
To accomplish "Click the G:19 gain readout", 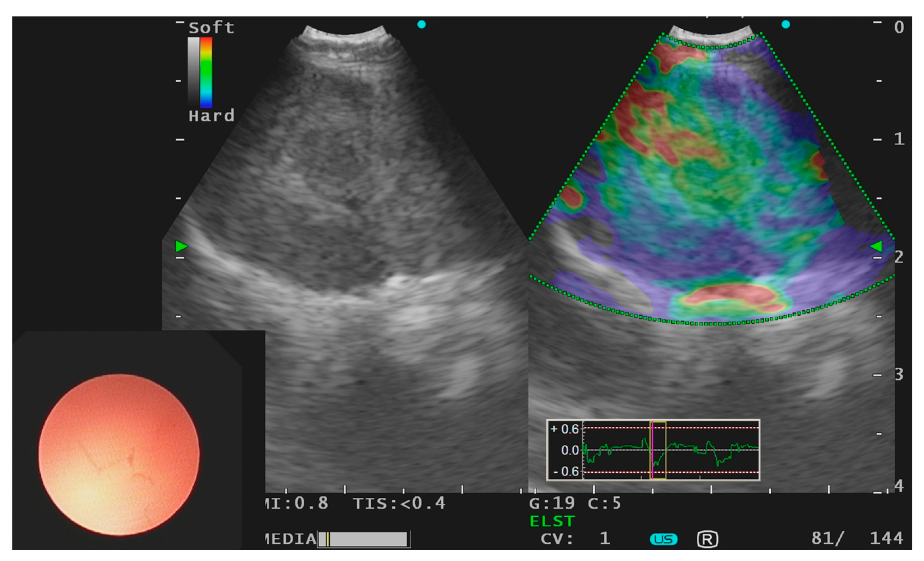I will (x=552, y=503).
